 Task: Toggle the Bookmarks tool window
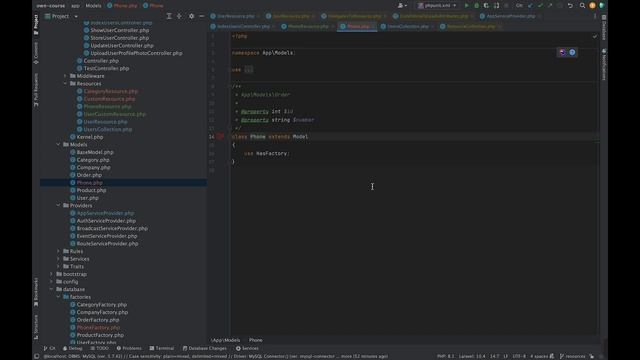[x=36, y=292]
